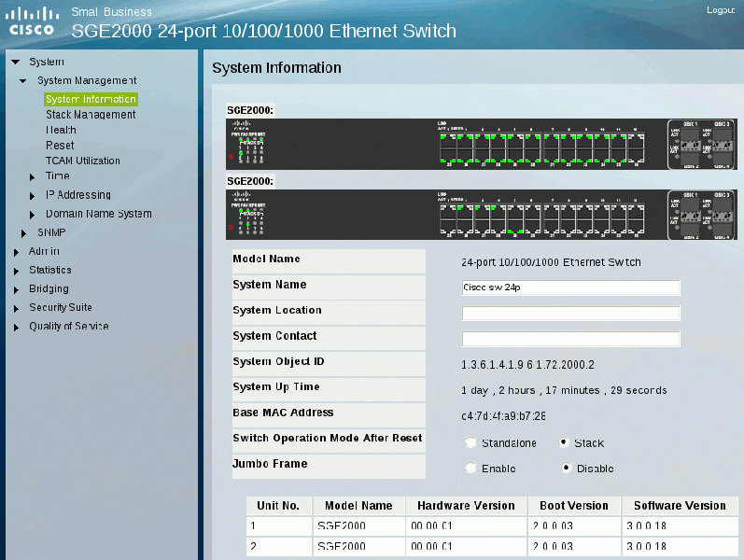The image size is (744, 560).
Task: Focus the System Location input field
Action: coord(570,314)
